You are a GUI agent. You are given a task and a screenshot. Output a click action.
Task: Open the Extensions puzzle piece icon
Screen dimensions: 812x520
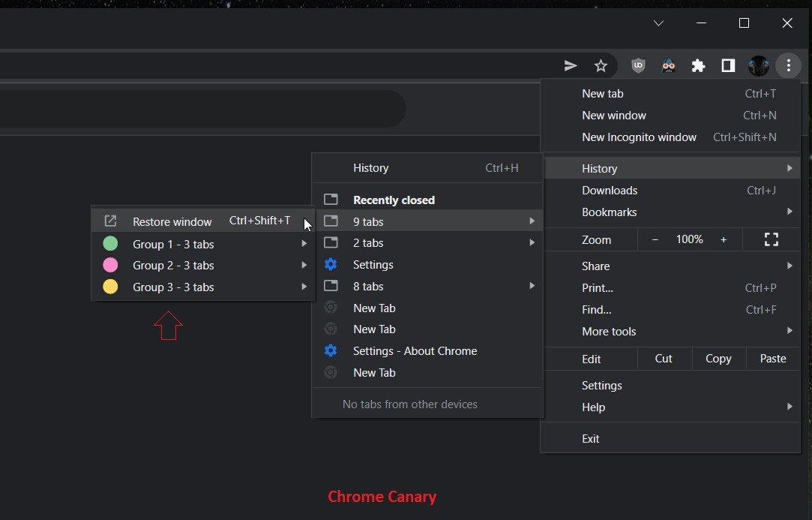point(698,66)
